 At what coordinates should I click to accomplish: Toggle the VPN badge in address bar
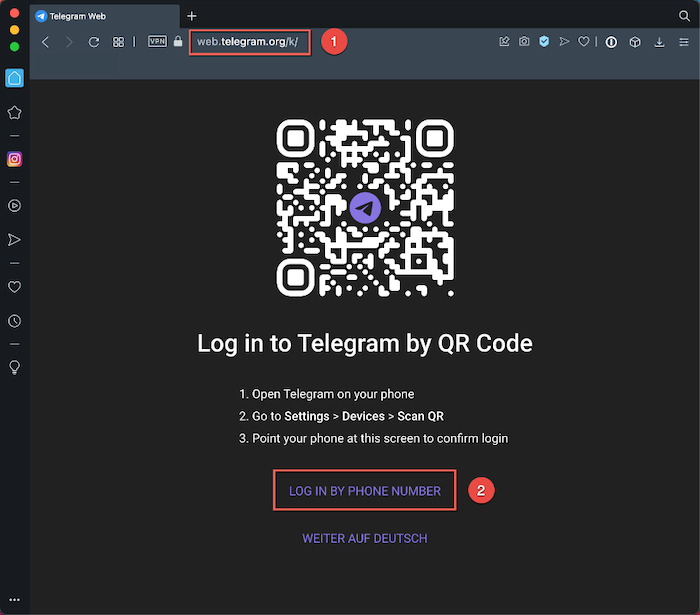(x=157, y=42)
